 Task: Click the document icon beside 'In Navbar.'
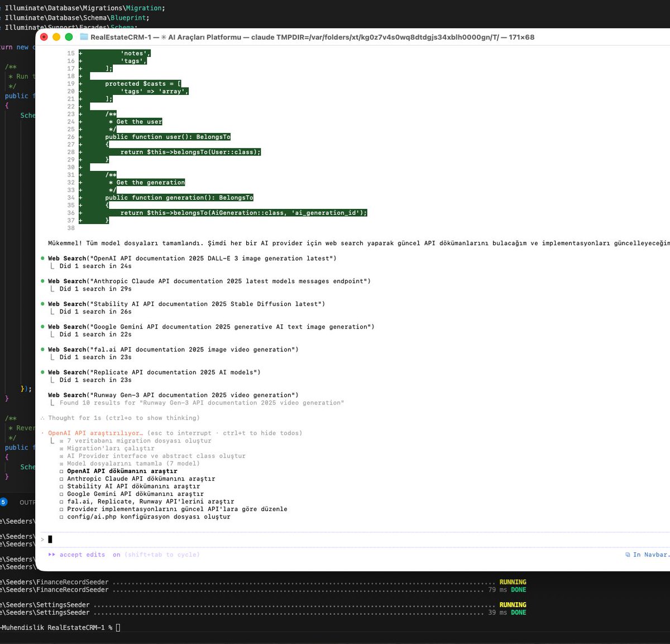pos(628,555)
